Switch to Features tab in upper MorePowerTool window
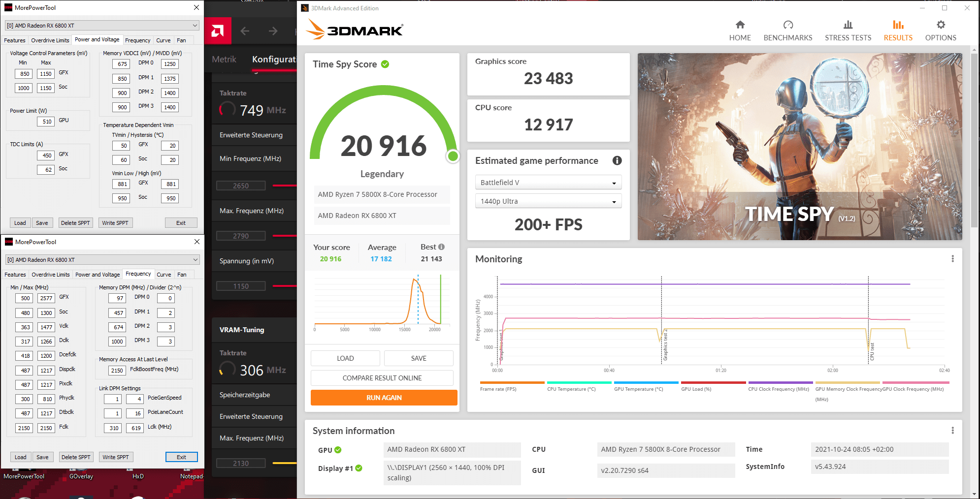 click(x=15, y=40)
